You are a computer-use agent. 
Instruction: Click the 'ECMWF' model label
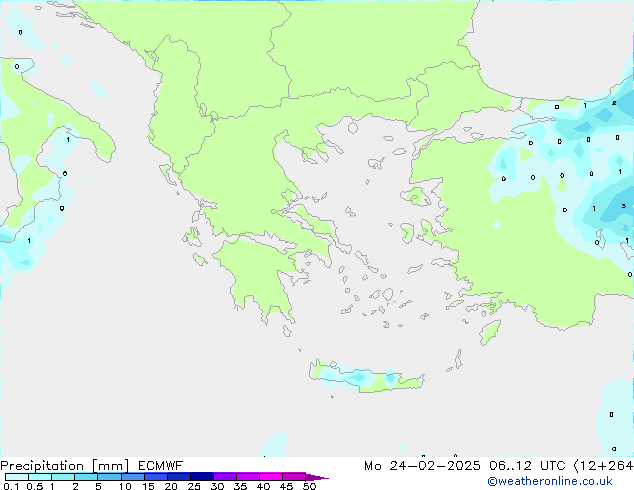161,466
